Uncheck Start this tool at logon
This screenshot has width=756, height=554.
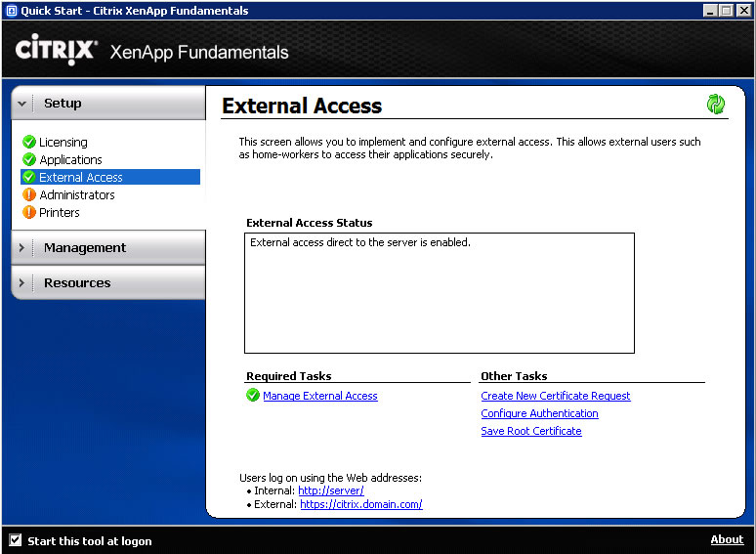coord(16,540)
